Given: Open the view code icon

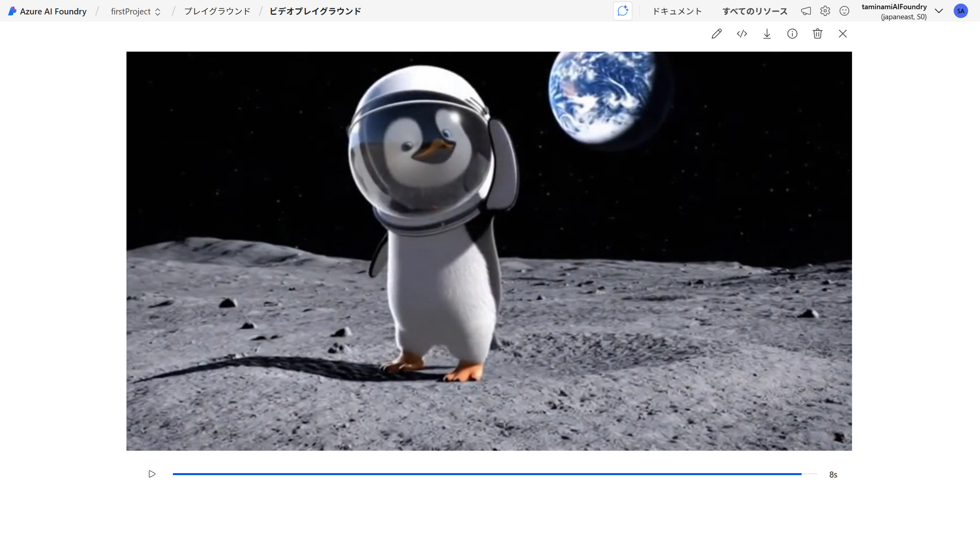Looking at the screenshot, I should click(742, 34).
